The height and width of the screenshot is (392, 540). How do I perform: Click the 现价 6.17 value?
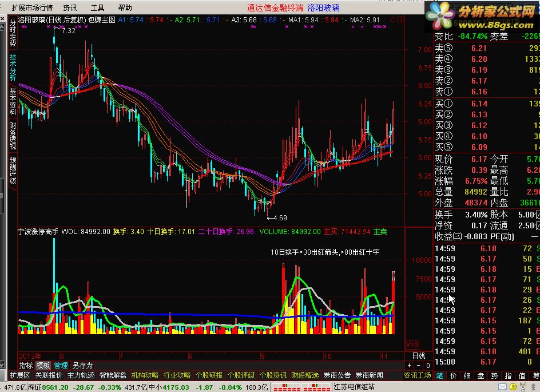pos(479,159)
